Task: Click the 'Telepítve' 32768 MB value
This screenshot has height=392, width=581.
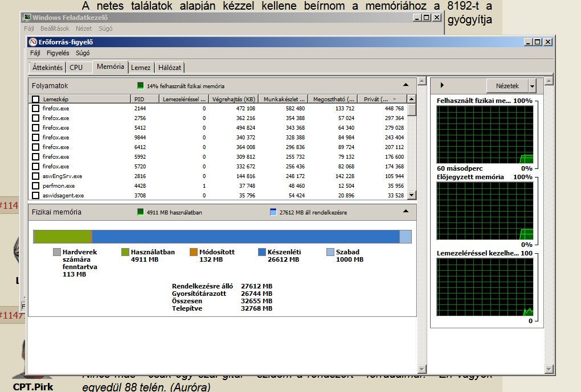Action: click(x=256, y=308)
